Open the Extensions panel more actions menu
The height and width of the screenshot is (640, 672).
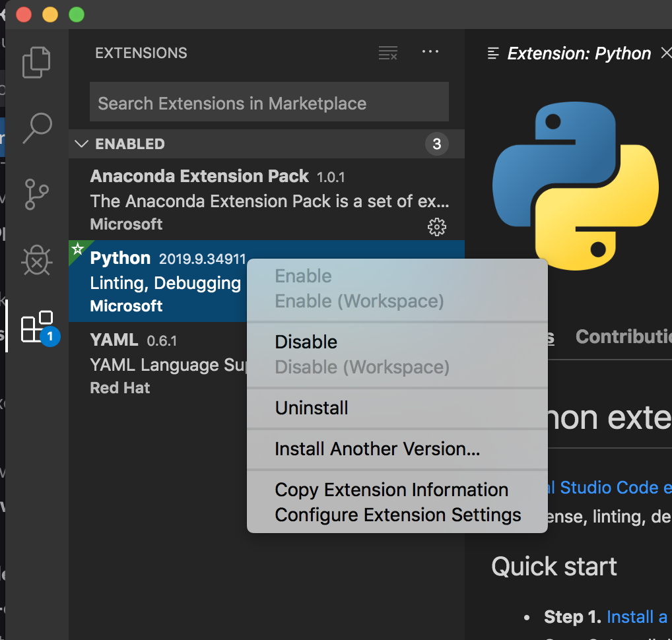pyautogui.click(x=430, y=53)
